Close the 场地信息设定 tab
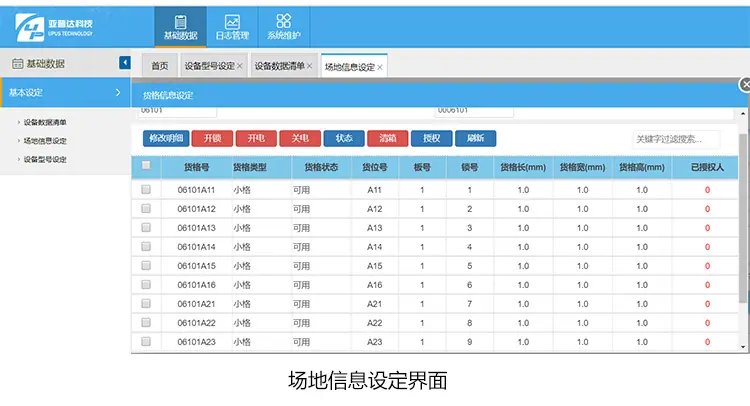 point(380,67)
